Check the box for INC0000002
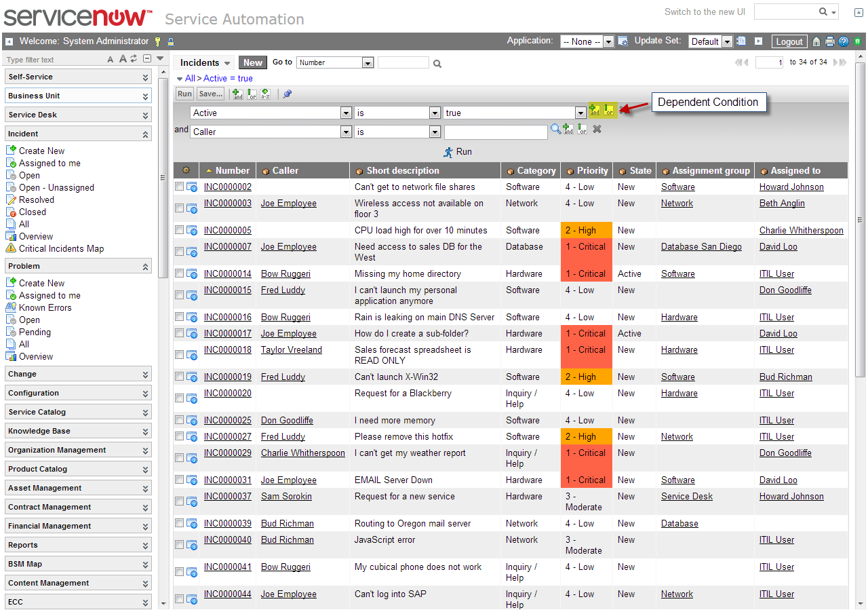Image resolution: width=868 pixels, height=610 pixels. pyautogui.click(x=180, y=187)
